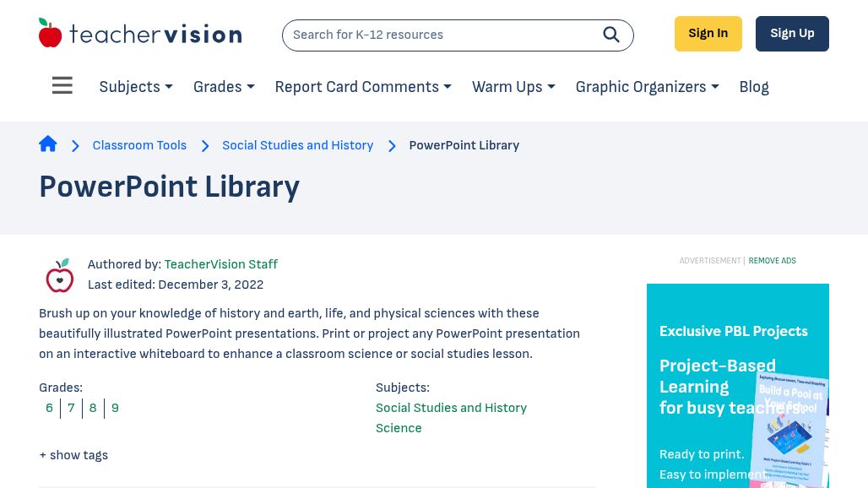This screenshot has width=868, height=488.
Task: Click the search magnifier icon
Action: click(x=611, y=35)
